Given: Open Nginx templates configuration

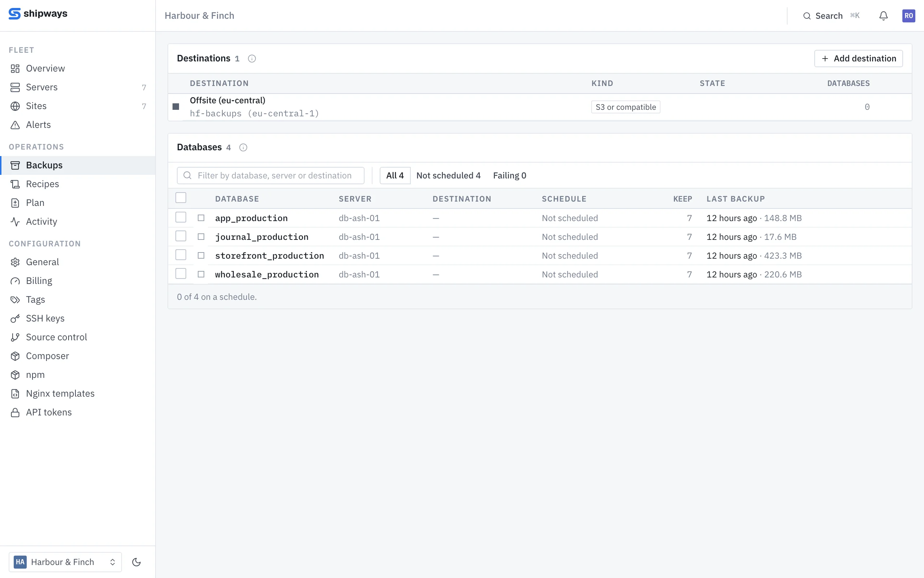Looking at the screenshot, I should coord(78,393).
